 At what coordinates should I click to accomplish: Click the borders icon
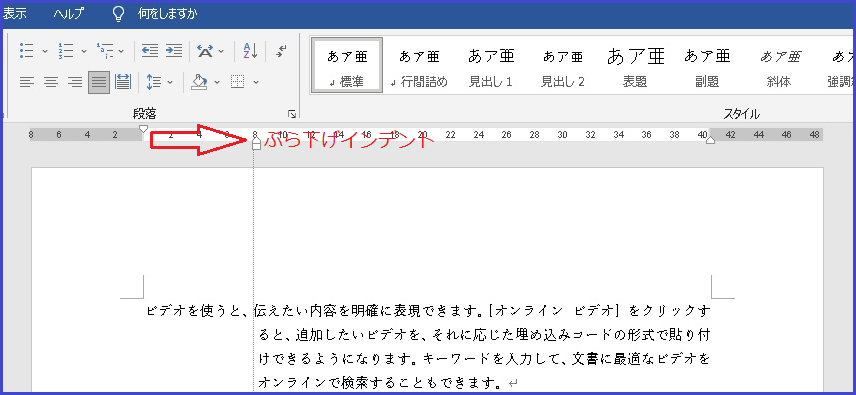[x=237, y=82]
